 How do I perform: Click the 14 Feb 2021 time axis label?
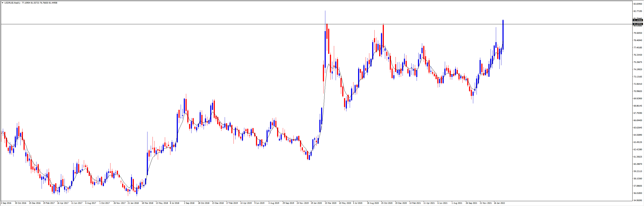coord(415,203)
